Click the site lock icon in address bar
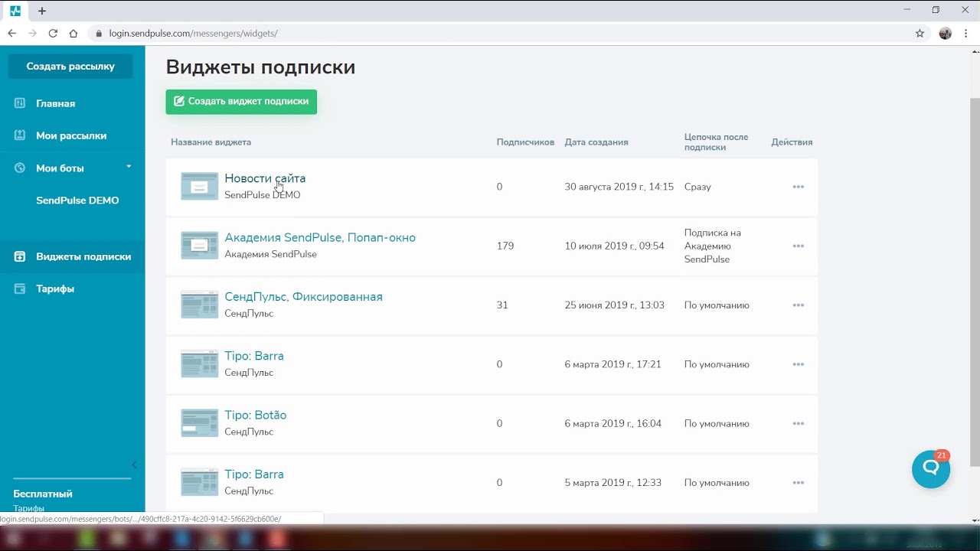 pos(99,34)
